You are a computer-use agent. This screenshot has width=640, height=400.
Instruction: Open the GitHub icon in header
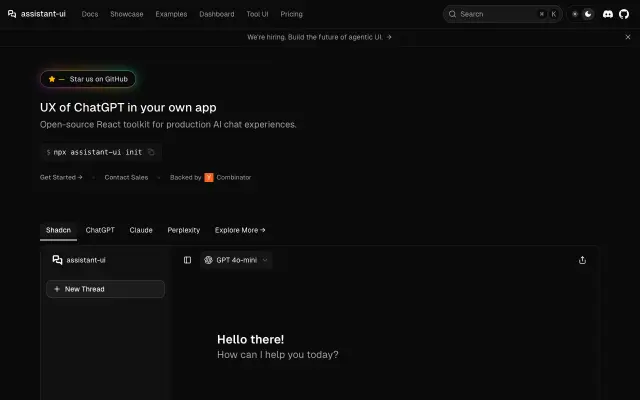tap(624, 14)
